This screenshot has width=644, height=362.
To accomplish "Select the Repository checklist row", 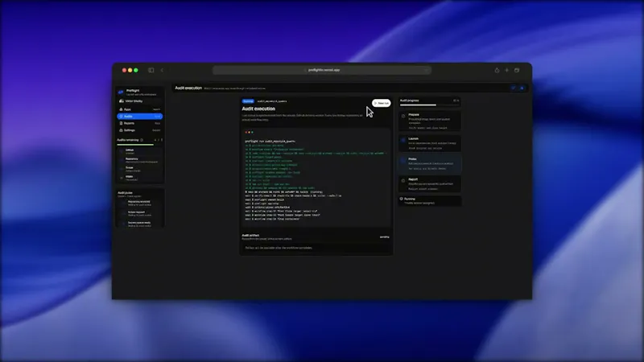I will click(139, 160).
